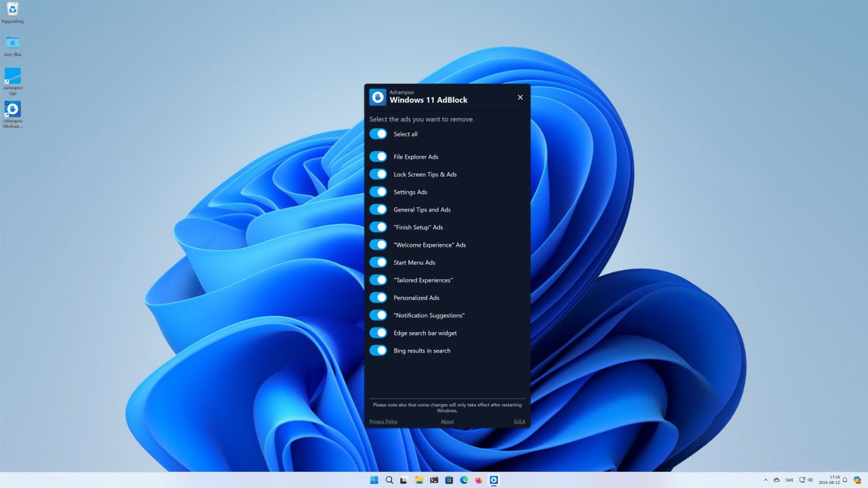Turn off "Tailored Experiences" switch
Image resolution: width=868 pixels, height=488 pixels.
tap(378, 280)
